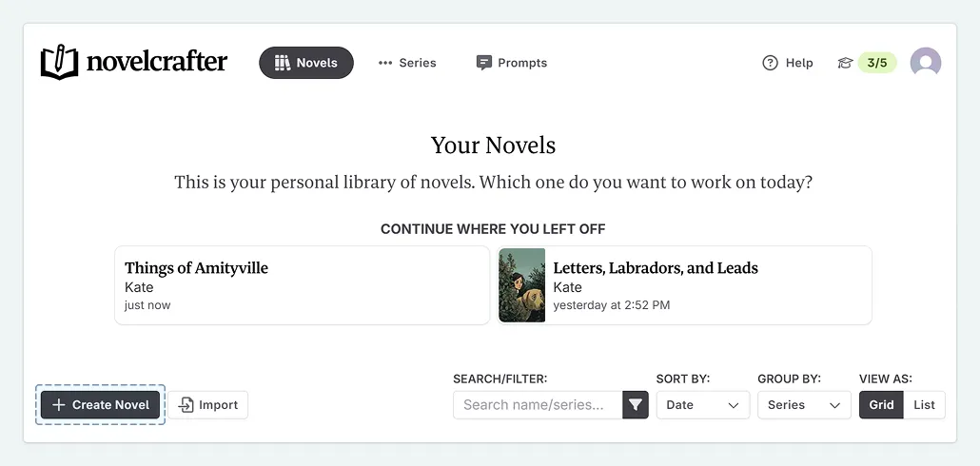Focus the Search name/series input field

tap(538, 405)
